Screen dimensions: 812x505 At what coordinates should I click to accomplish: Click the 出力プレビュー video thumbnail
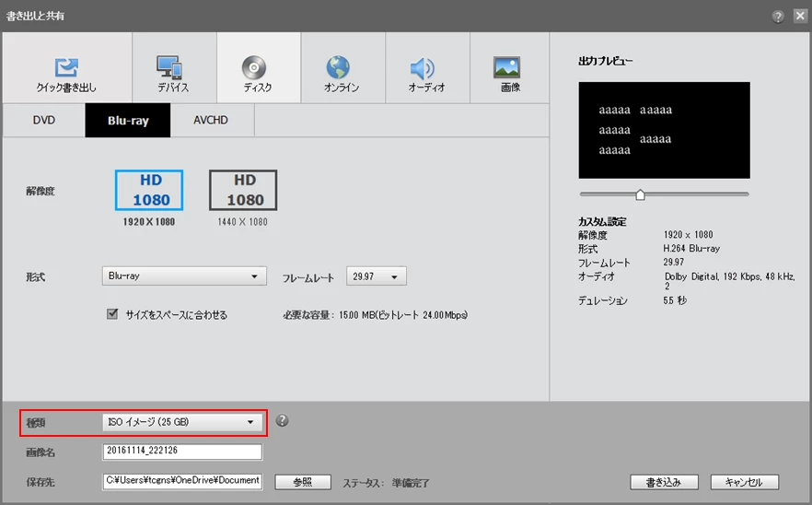click(x=665, y=130)
